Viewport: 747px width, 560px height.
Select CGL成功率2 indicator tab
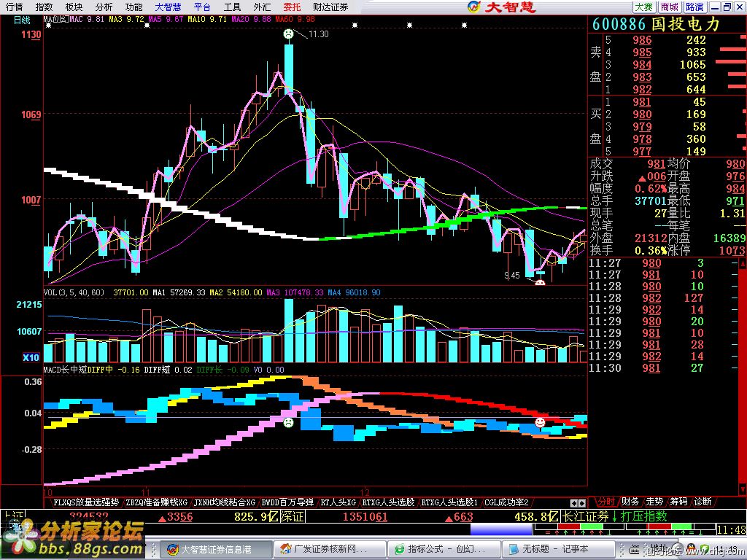pos(506,502)
